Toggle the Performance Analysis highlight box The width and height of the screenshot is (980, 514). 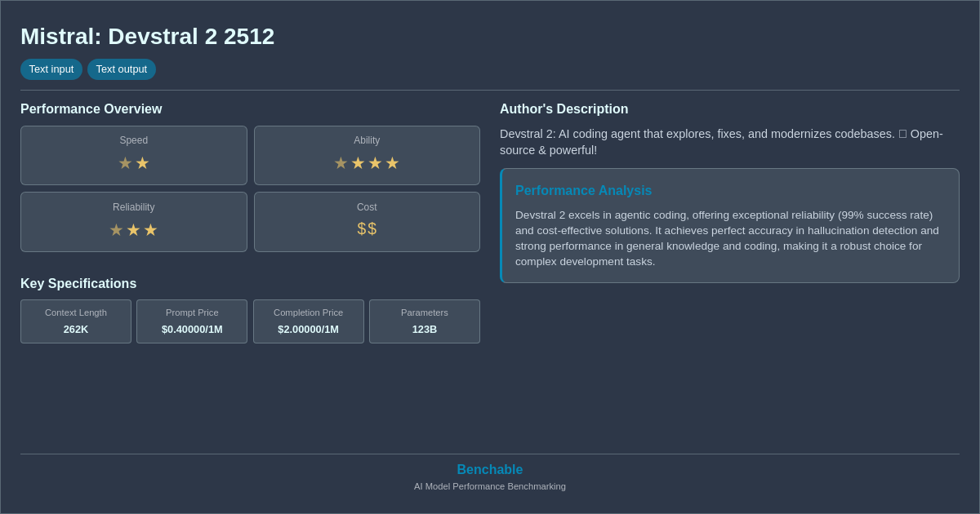(729, 225)
